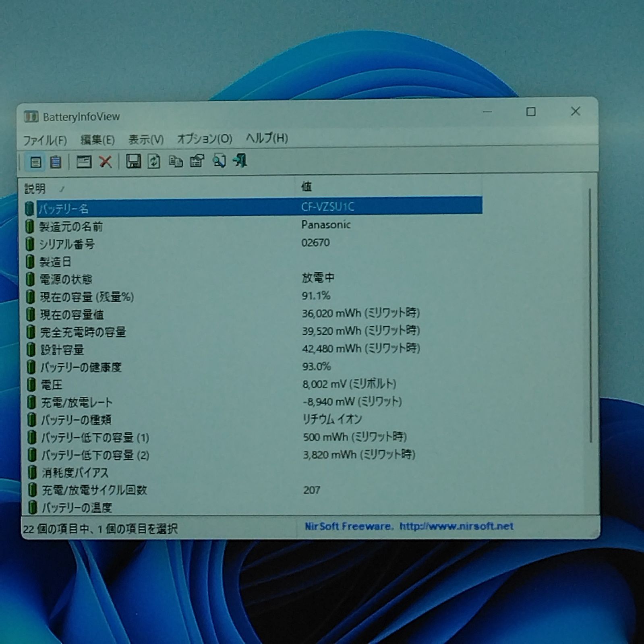Image resolution: width=644 pixels, height=644 pixels.
Task: Sort by the 説明 column header
Action: pos(157,188)
